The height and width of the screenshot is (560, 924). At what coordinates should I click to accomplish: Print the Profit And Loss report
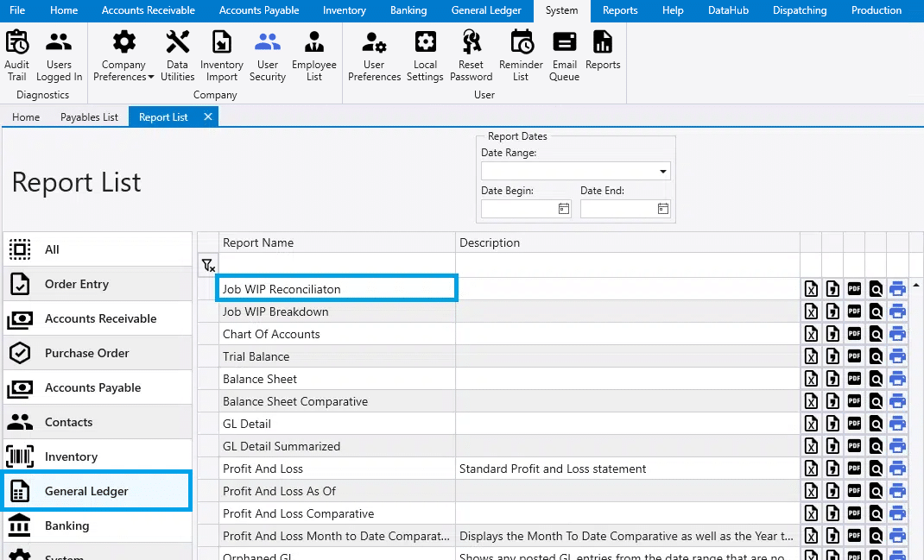tap(897, 469)
